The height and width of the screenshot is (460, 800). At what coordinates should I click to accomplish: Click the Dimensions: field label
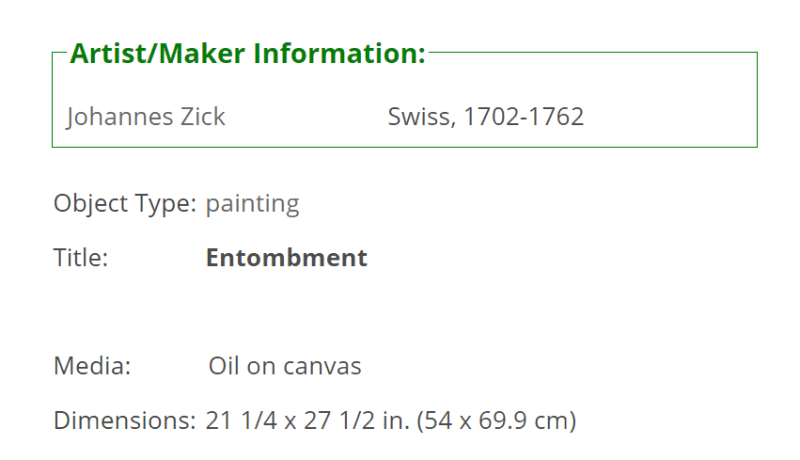point(125,421)
